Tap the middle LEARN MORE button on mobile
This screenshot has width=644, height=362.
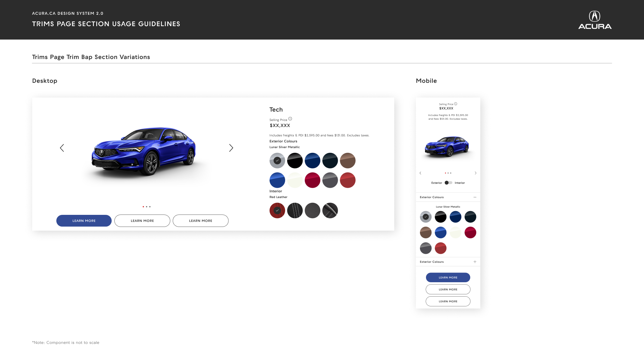coord(448,289)
